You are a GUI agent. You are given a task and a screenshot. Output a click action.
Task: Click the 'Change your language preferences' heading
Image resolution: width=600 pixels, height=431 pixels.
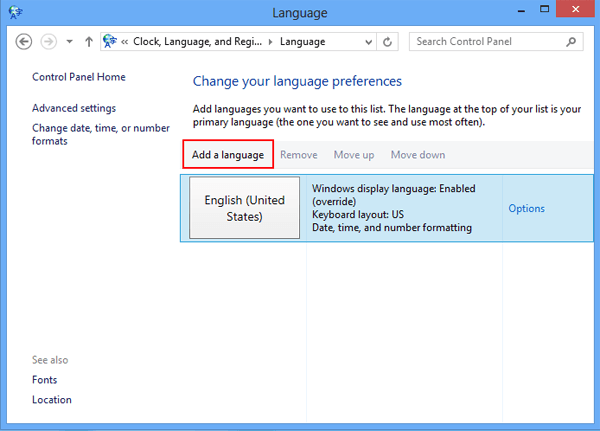(x=297, y=81)
